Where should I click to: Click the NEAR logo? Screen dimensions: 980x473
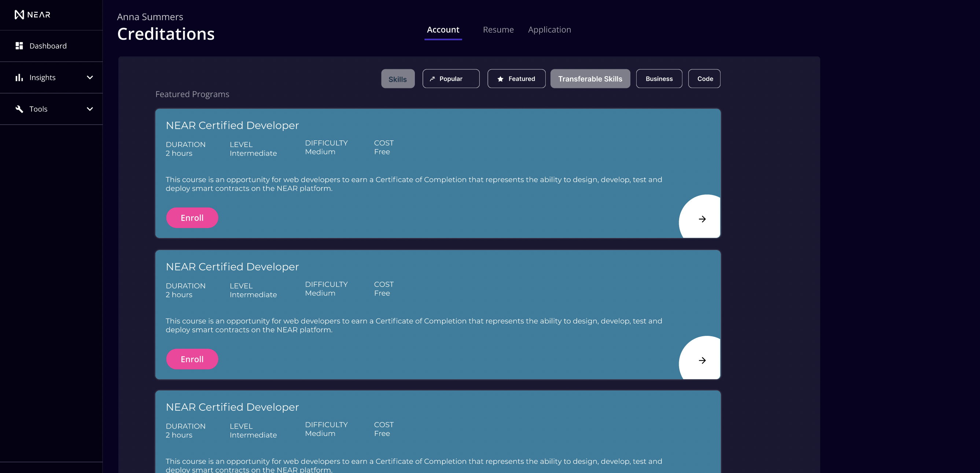pos(33,14)
